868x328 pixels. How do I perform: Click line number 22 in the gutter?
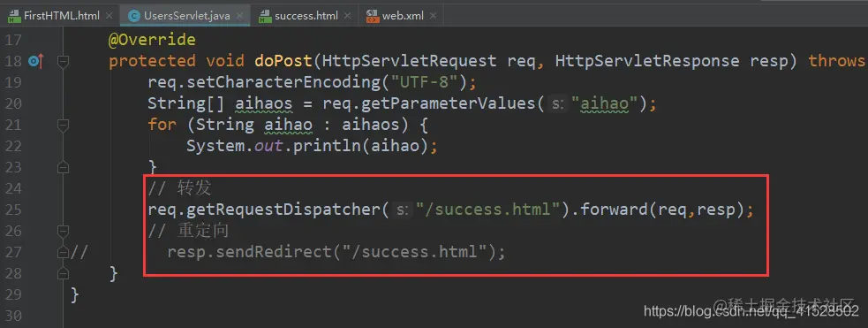point(14,146)
